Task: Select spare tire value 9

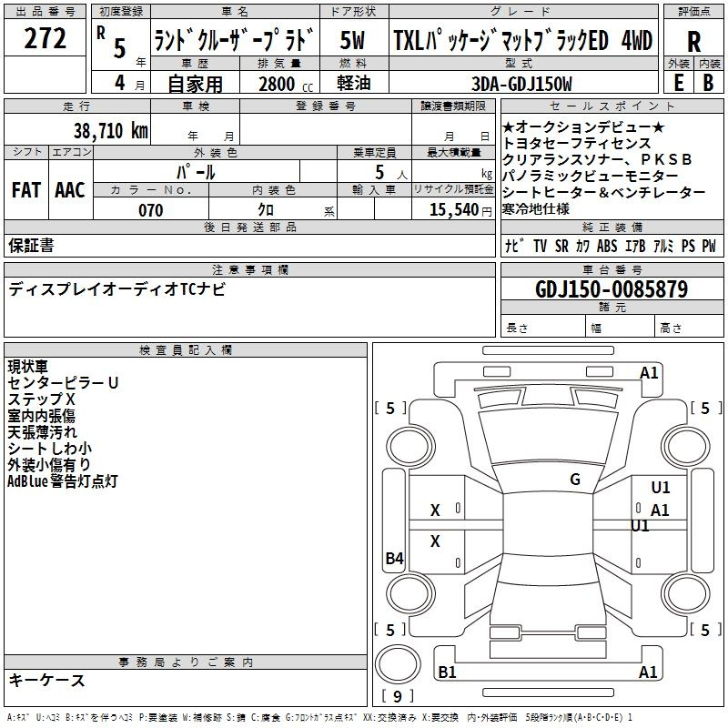Action: coord(398,696)
